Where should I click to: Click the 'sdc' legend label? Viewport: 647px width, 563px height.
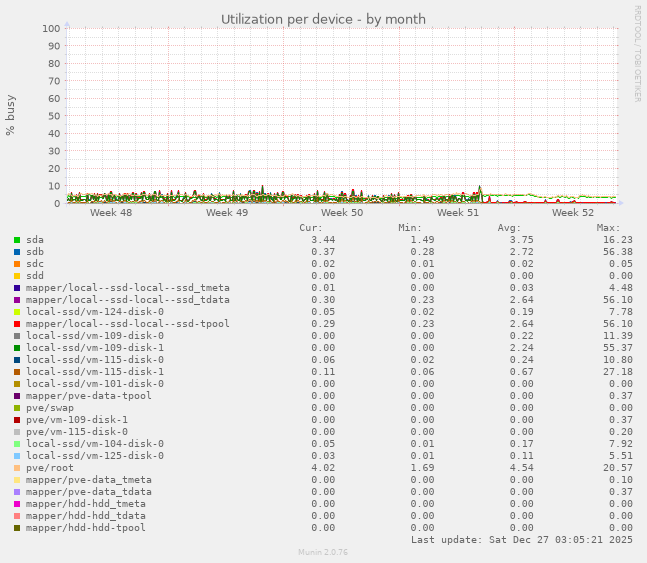[x=35, y=264]
